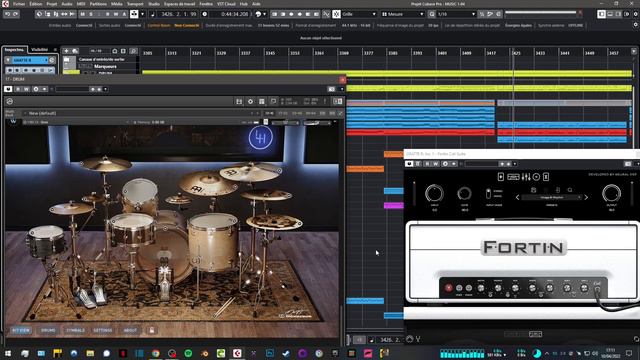Open the MIDI menu
The width and height of the screenshot is (640, 360).
coord(81,4)
